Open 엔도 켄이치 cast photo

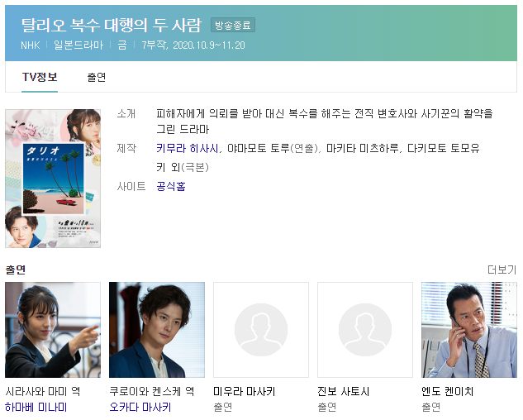click(469, 330)
